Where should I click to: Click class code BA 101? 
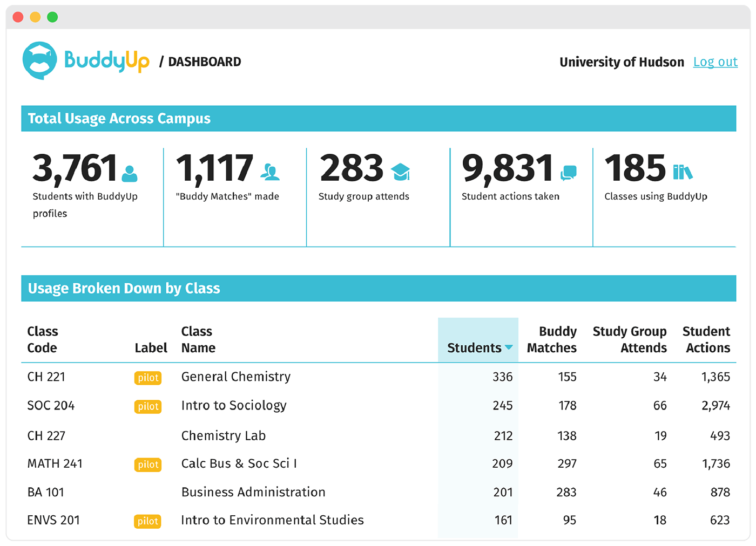pos(46,492)
